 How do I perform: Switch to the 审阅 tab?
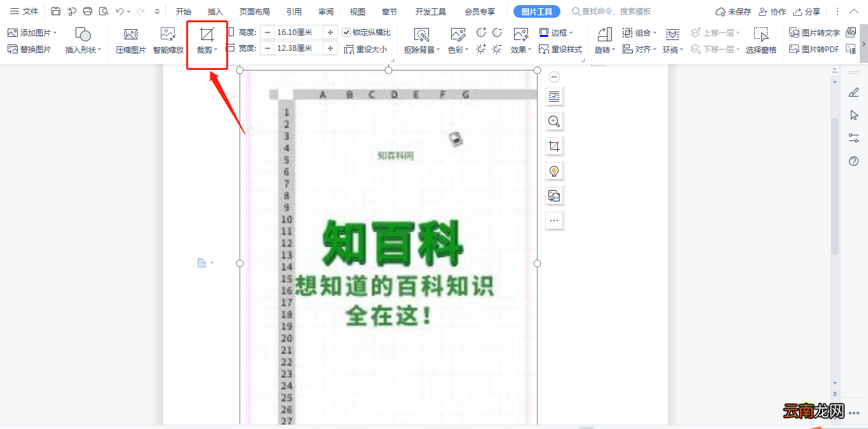[326, 11]
